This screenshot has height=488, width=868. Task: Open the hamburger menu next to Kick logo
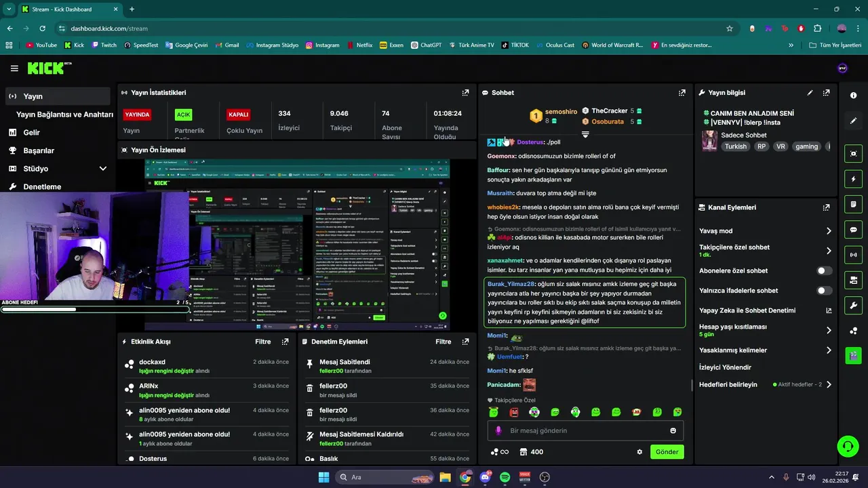click(14, 68)
